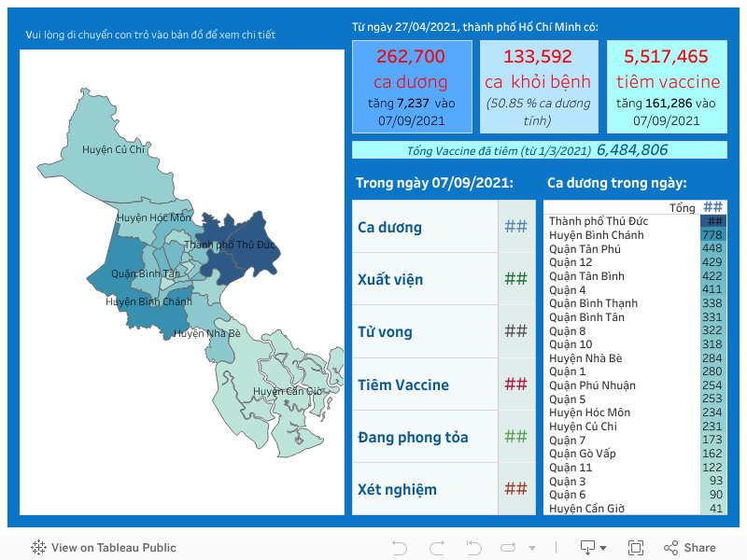The image size is (747, 560).
Task: Click value 93 for Quận 3
Action: (x=716, y=481)
